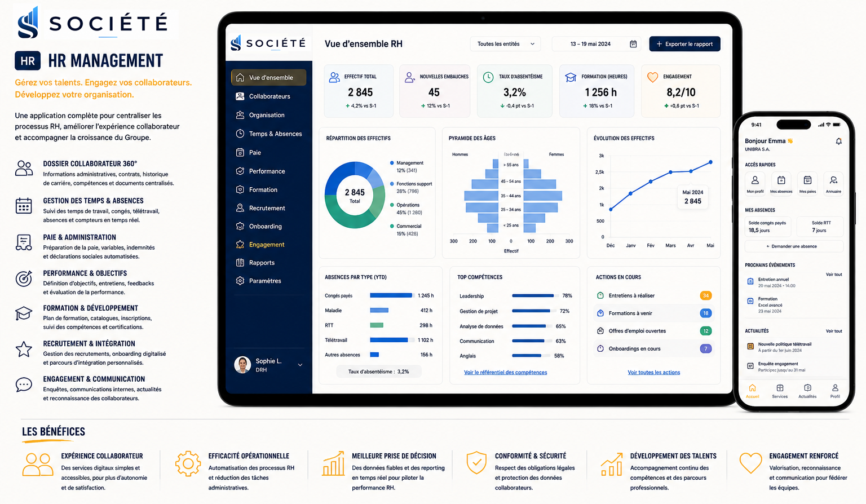Click the Management legend color dot

pyautogui.click(x=392, y=163)
